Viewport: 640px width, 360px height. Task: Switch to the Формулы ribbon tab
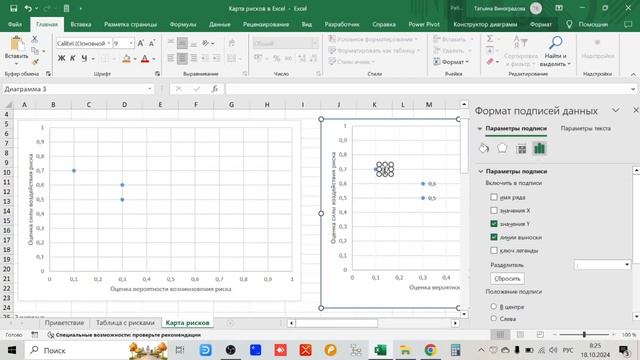coord(183,24)
